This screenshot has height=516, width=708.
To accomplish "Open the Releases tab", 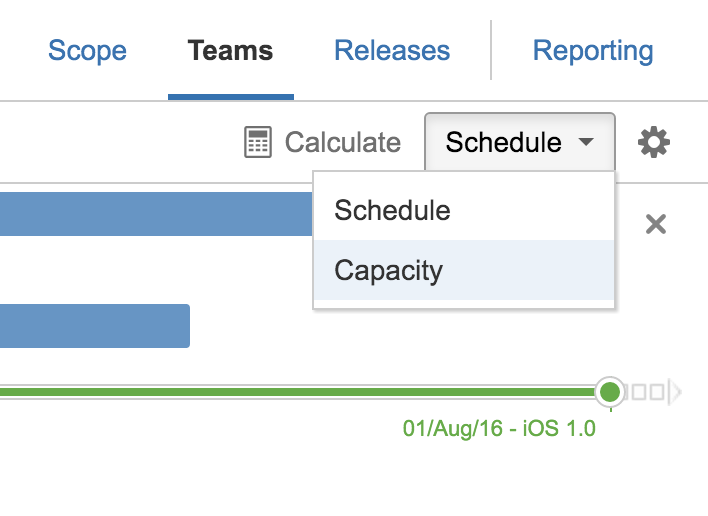I will pos(392,50).
